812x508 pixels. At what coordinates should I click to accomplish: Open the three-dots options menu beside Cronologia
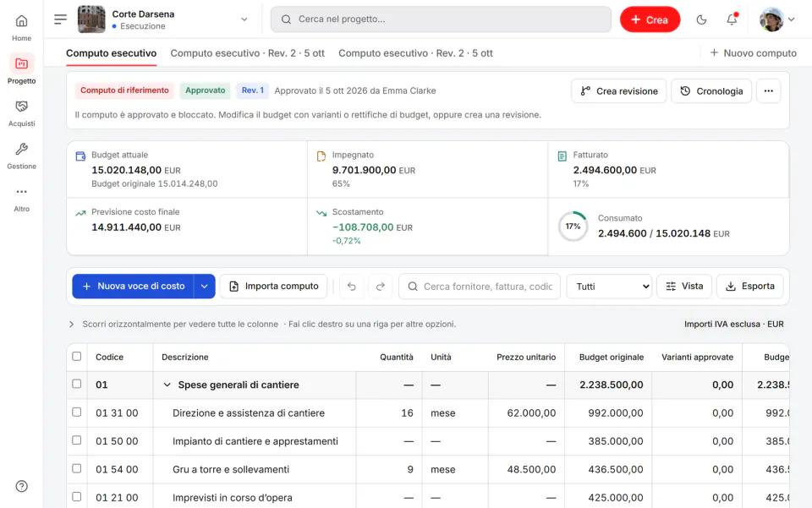click(769, 91)
